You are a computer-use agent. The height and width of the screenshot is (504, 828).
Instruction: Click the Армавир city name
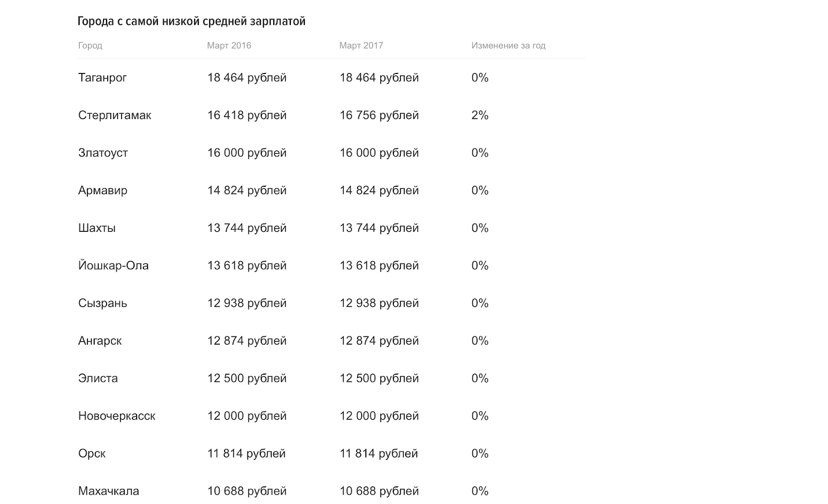[102, 190]
